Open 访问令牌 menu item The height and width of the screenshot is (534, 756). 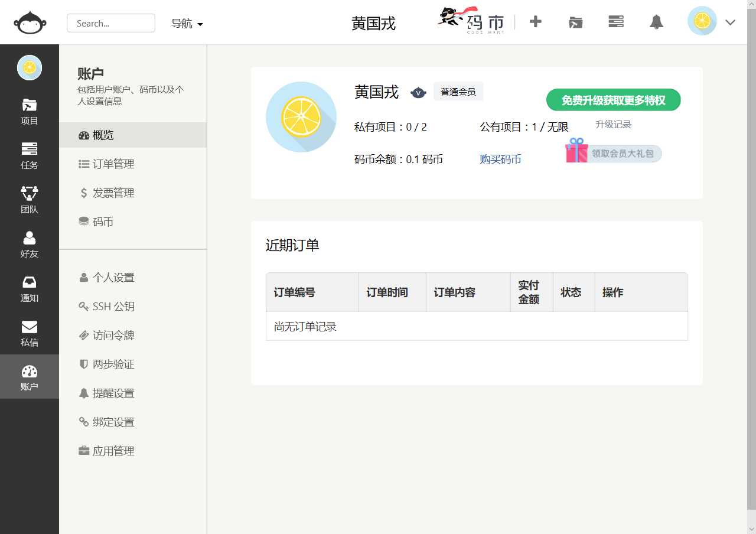pyautogui.click(x=133, y=335)
